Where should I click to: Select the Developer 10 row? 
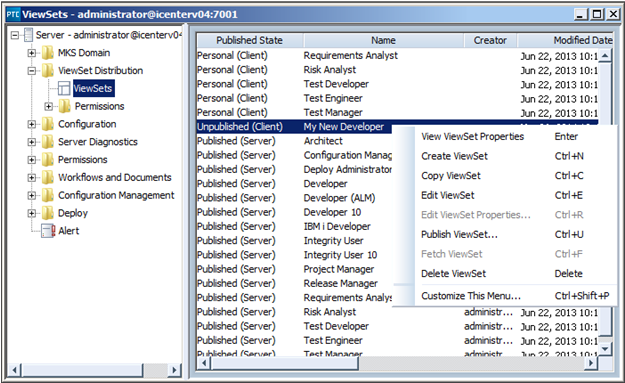[294, 212]
